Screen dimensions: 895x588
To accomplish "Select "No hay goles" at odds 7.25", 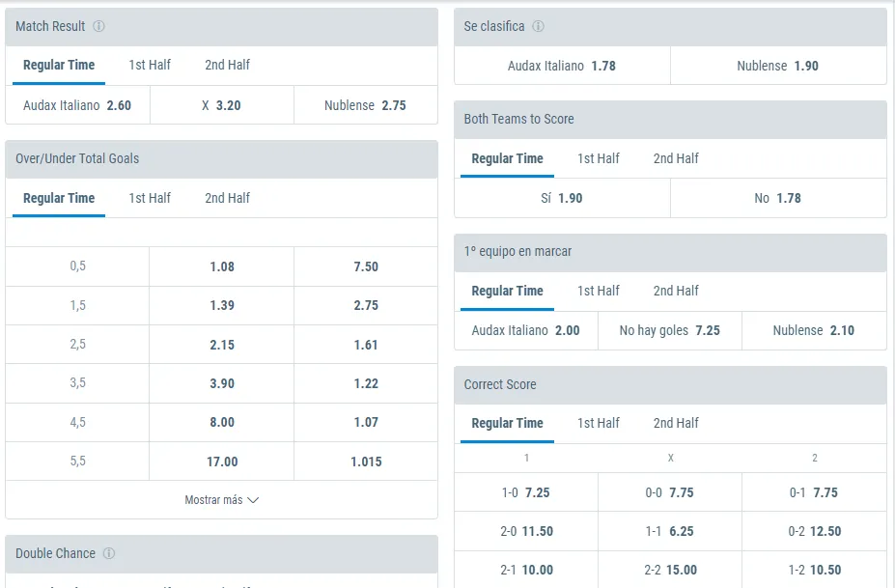I will click(x=670, y=330).
